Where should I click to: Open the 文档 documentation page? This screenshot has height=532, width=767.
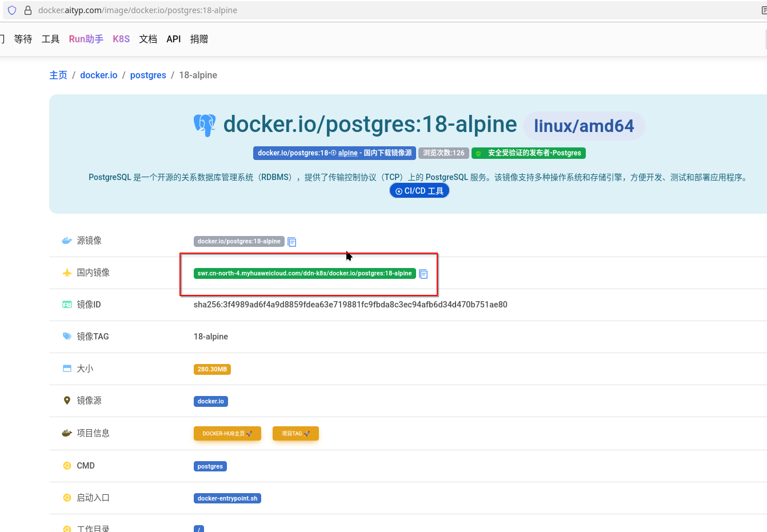(148, 39)
